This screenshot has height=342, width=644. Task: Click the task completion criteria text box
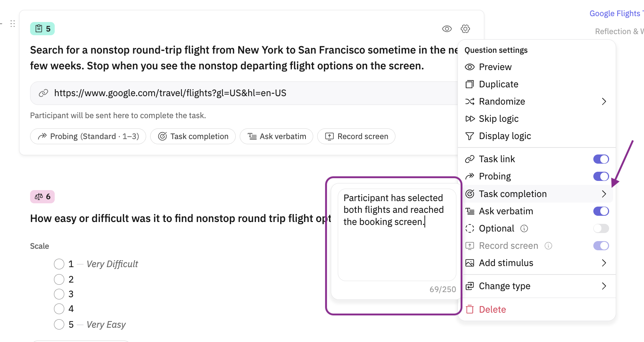point(397,235)
